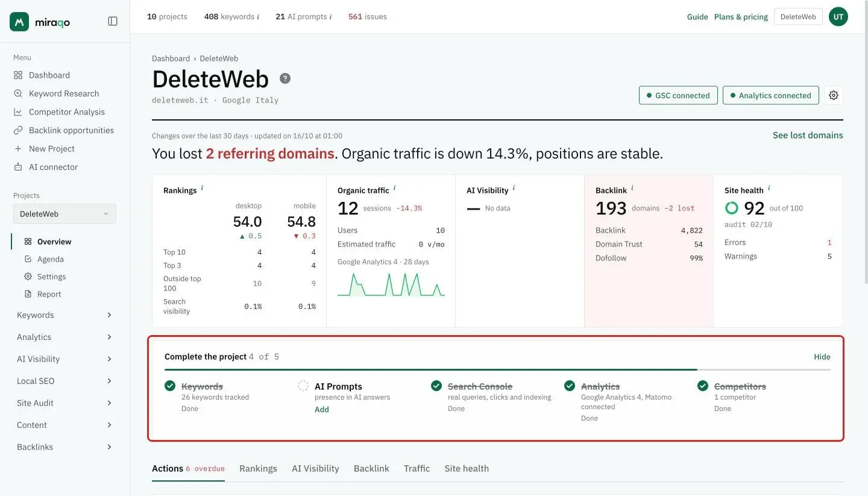
Task: Click the info icon next to Rankings
Action: 202,188
